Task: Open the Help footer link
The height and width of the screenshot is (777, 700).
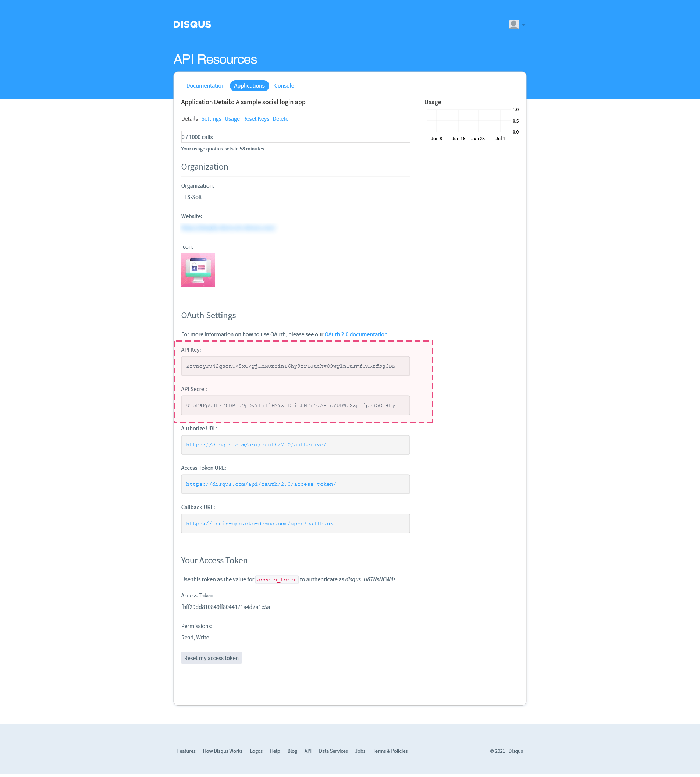Action: pos(275,751)
